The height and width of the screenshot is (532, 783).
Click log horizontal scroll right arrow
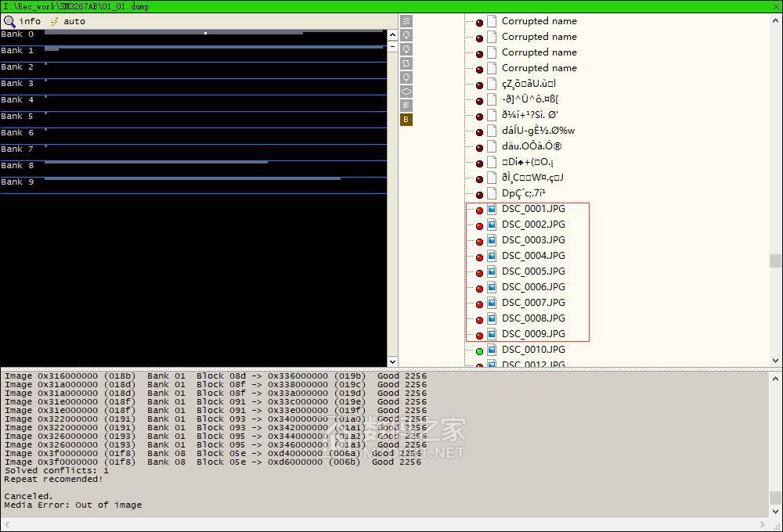pyautogui.click(x=763, y=524)
